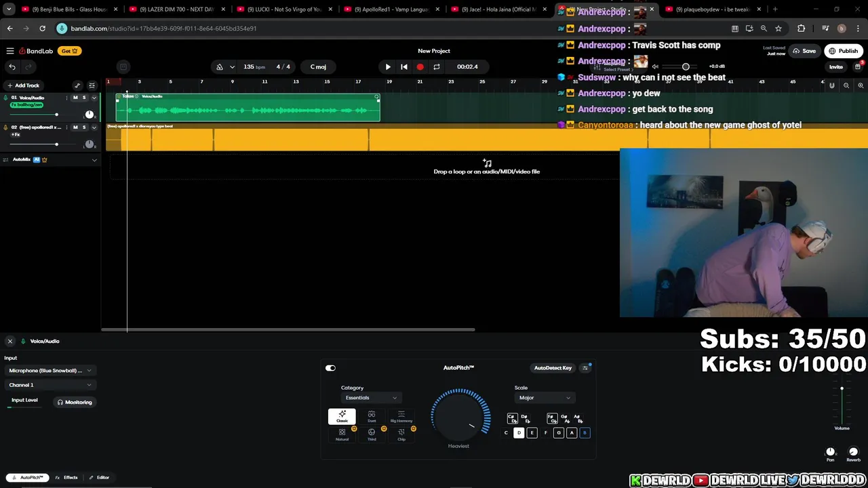Viewport: 868px width, 488px height.
Task: Click the undo arrow in the studio toolbar
Action: (x=12, y=66)
